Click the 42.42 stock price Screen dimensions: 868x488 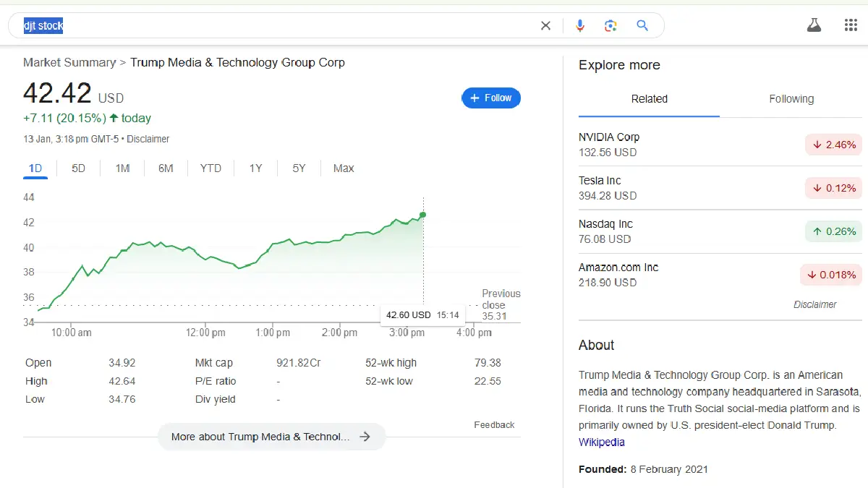pos(57,93)
